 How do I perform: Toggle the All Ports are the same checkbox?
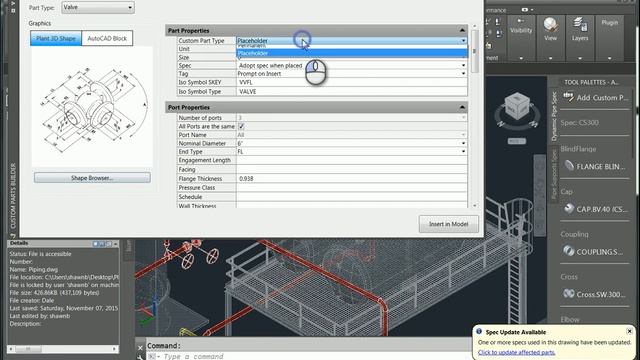pyautogui.click(x=241, y=127)
